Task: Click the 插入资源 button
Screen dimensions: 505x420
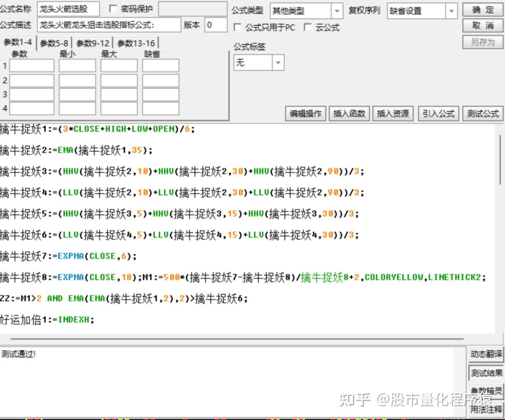Action: point(393,114)
